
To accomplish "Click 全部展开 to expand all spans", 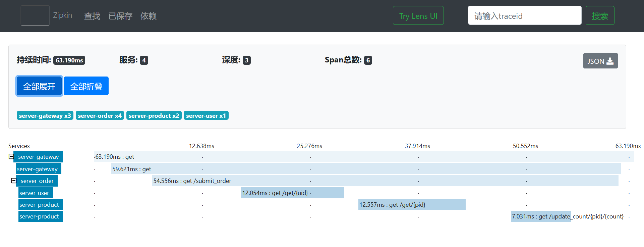I will pos(39,86).
